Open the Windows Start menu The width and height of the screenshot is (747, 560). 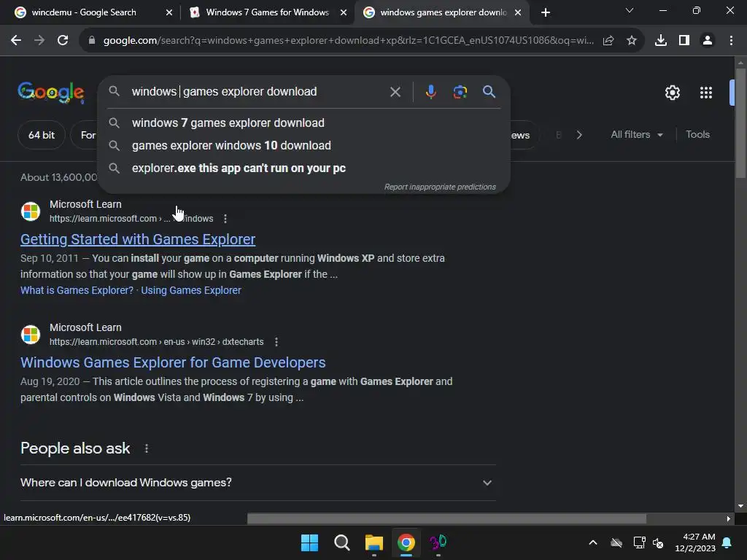(x=309, y=542)
